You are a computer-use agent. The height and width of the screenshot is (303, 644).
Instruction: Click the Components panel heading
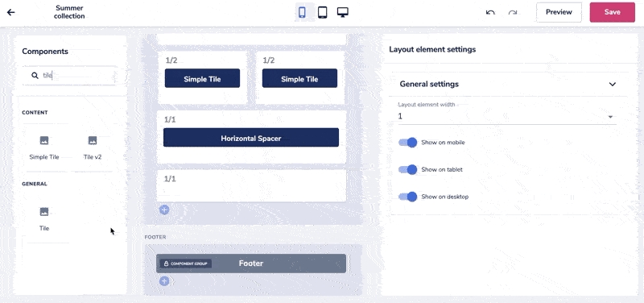pyautogui.click(x=45, y=52)
